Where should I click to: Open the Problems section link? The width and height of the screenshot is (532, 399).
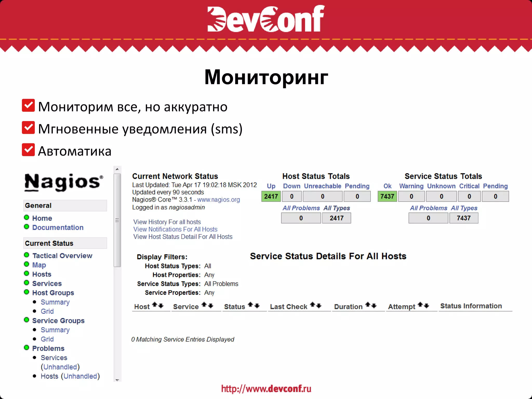(48, 348)
